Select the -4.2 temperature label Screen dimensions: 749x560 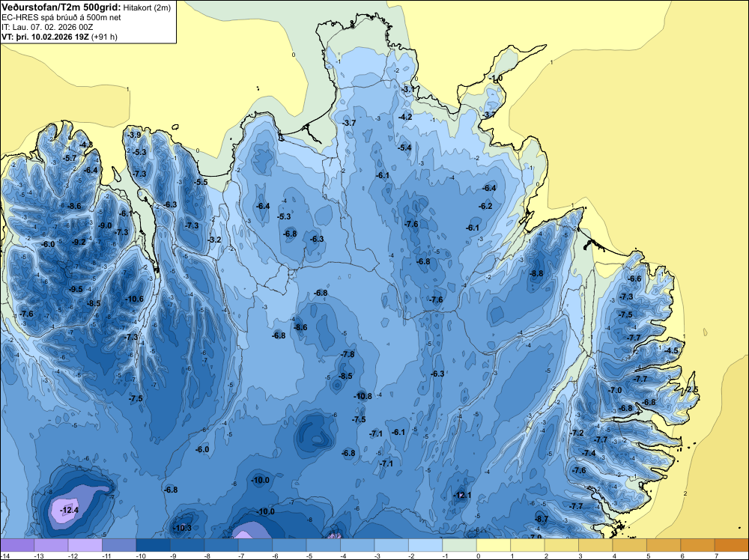point(405,117)
